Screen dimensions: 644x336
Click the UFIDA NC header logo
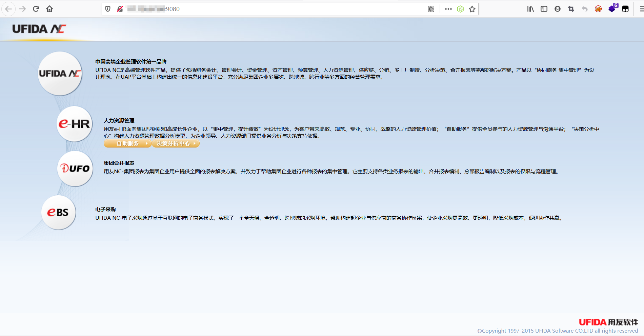(39, 29)
